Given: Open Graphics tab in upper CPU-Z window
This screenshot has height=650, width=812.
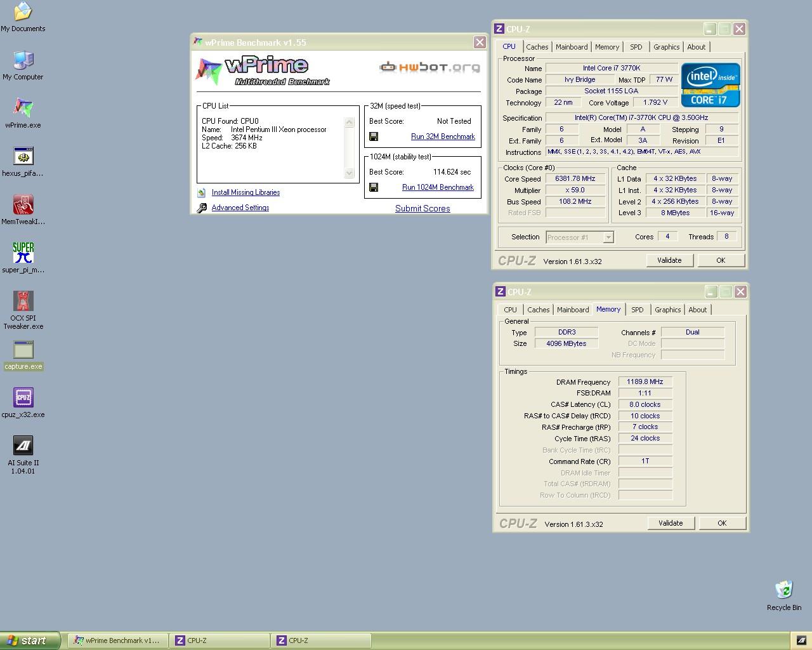Looking at the screenshot, I should 667,47.
